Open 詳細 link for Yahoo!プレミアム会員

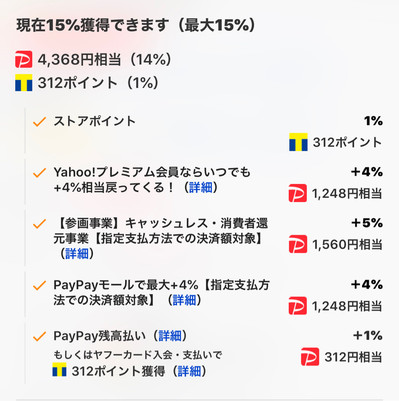(x=201, y=188)
